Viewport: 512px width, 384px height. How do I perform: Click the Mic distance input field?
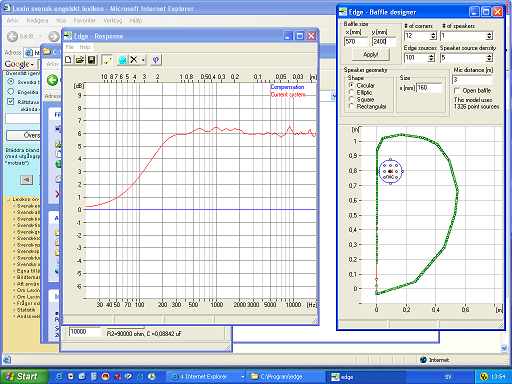472,80
